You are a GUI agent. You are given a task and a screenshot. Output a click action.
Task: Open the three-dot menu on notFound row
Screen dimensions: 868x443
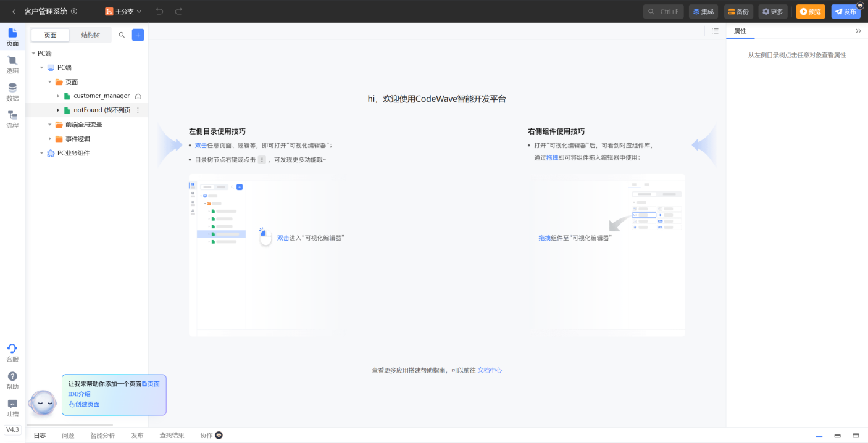point(138,110)
